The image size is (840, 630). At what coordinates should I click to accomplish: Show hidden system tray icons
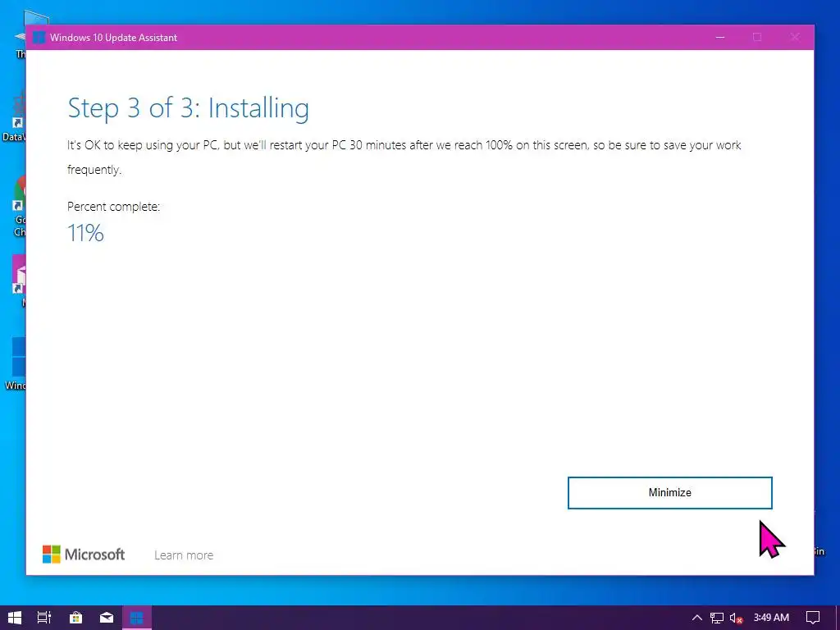click(x=697, y=618)
